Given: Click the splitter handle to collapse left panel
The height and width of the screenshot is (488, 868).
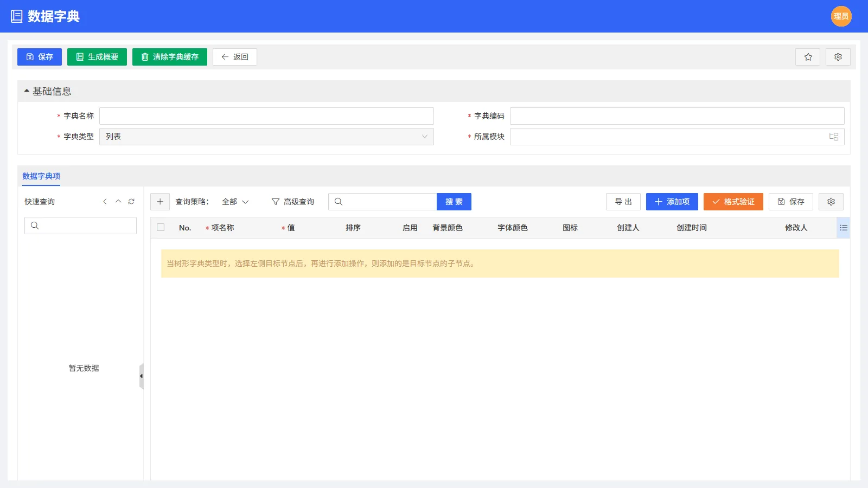Looking at the screenshot, I should coord(141,376).
